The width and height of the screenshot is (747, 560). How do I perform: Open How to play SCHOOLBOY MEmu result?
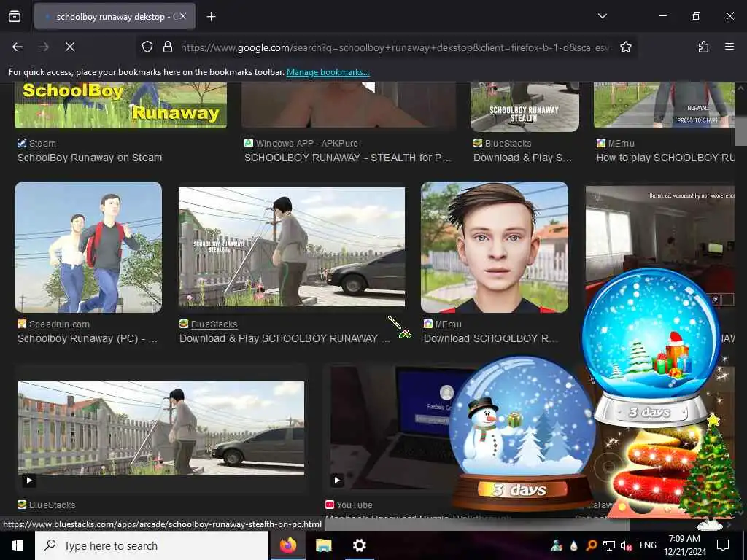pyautogui.click(x=665, y=157)
